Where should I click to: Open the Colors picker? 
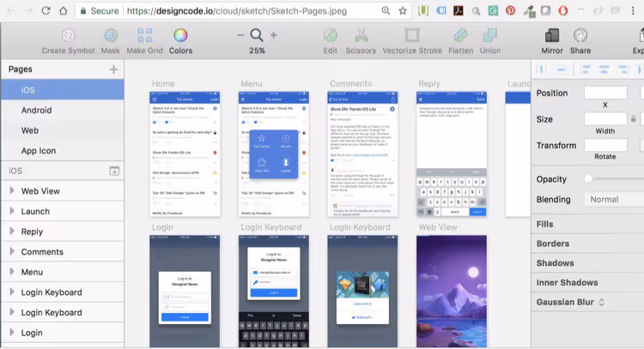[x=180, y=41]
